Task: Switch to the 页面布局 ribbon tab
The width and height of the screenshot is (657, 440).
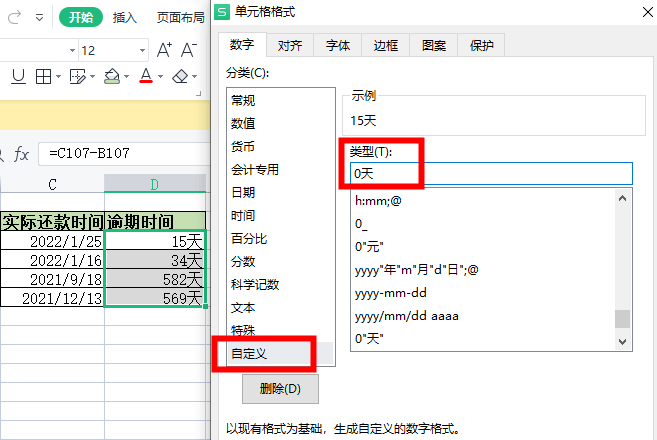Action: [x=181, y=17]
